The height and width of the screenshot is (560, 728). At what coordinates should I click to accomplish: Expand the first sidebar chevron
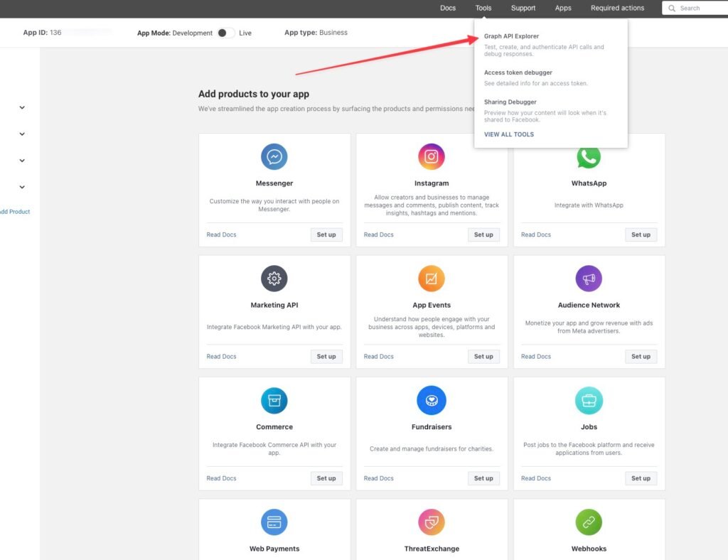[x=22, y=107]
